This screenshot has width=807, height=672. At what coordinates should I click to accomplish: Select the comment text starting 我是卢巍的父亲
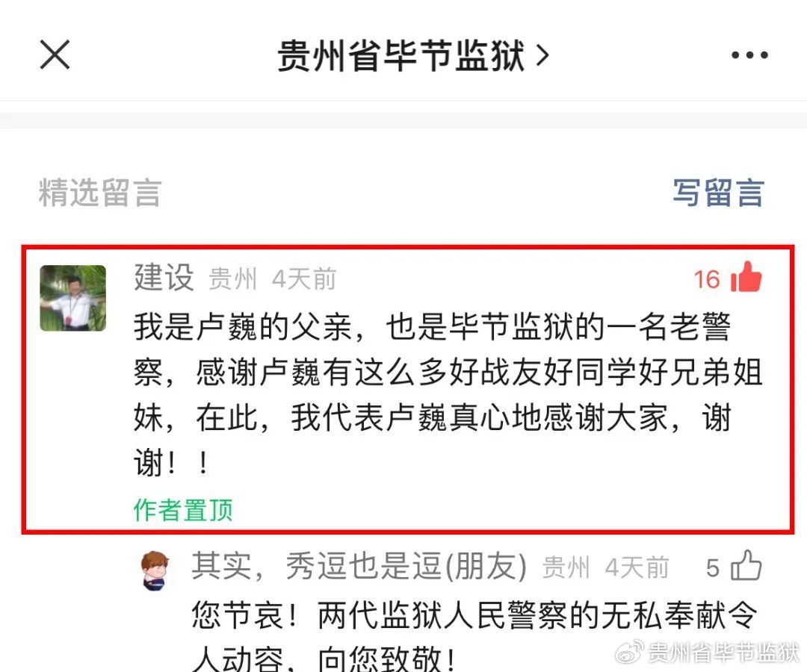pos(448,395)
